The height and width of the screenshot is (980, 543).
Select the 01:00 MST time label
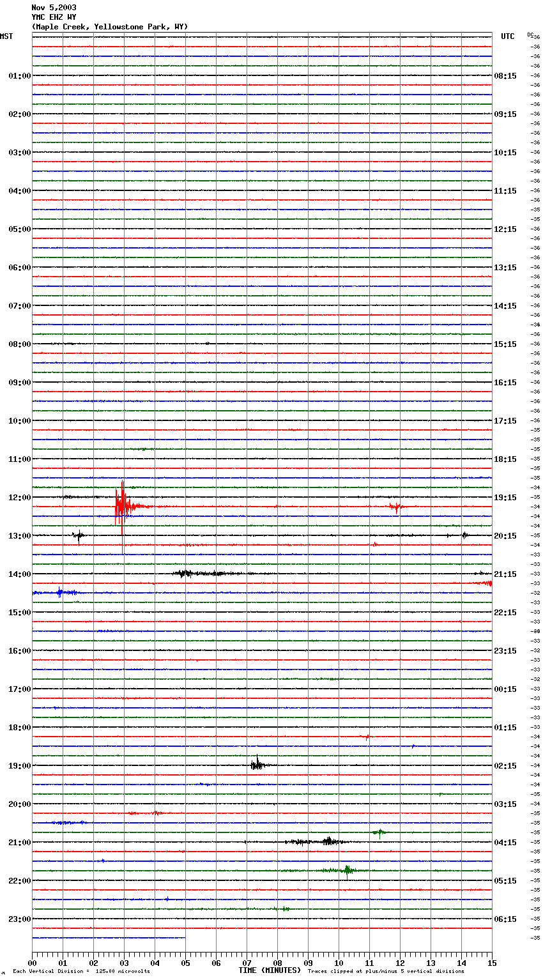(x=20, y=76)
